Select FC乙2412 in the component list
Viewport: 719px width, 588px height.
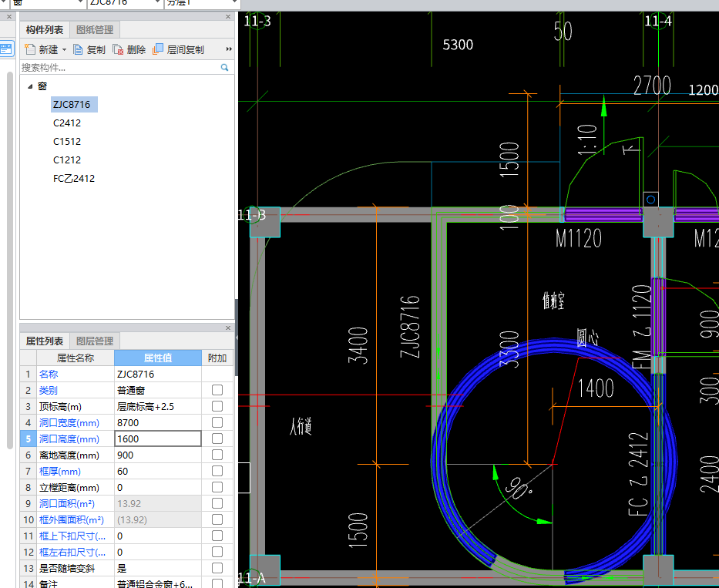click(x=74, y=179)
